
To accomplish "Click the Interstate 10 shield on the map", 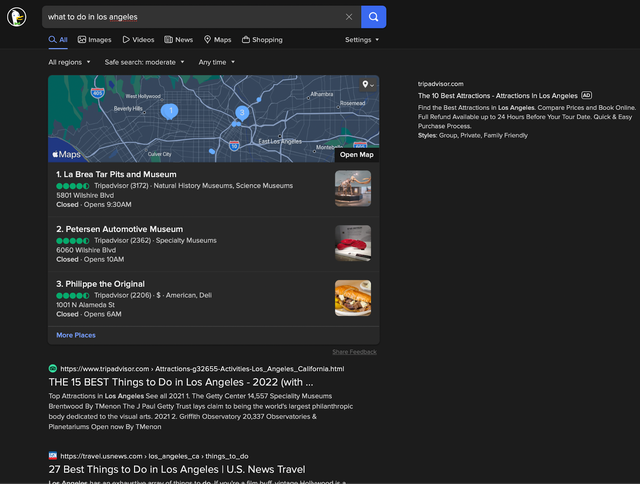I will point(234,145).
